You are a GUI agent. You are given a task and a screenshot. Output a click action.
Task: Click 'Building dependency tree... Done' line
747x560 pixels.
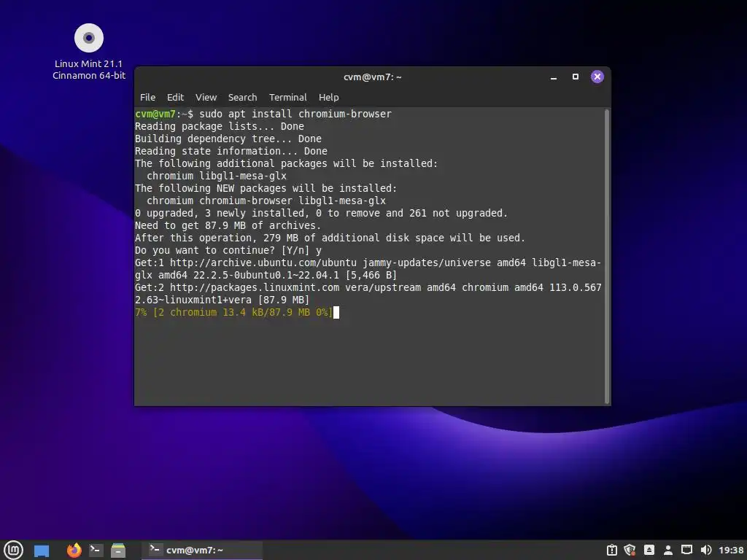[x=228, y=139]
